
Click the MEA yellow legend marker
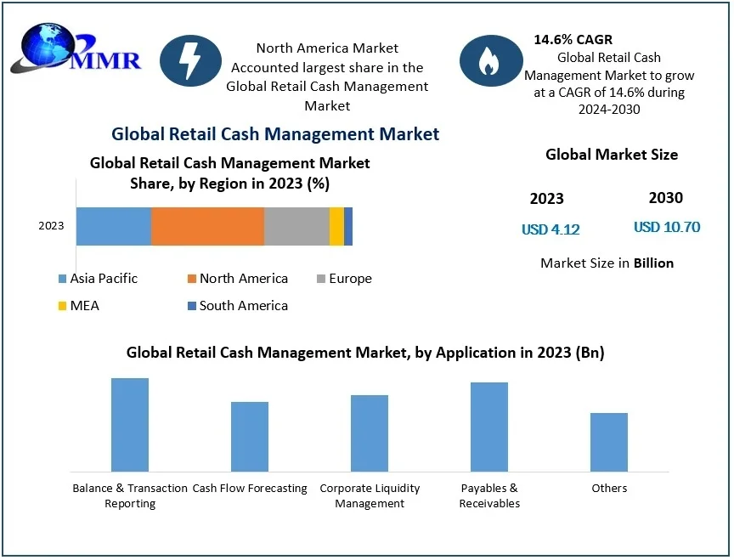coord(62,306)
